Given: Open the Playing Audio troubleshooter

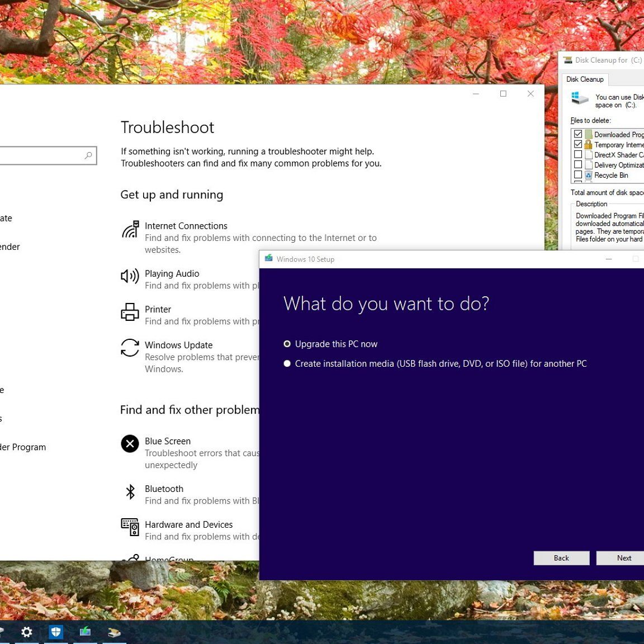Looking at the screenshot, I should tap(190, 280).
